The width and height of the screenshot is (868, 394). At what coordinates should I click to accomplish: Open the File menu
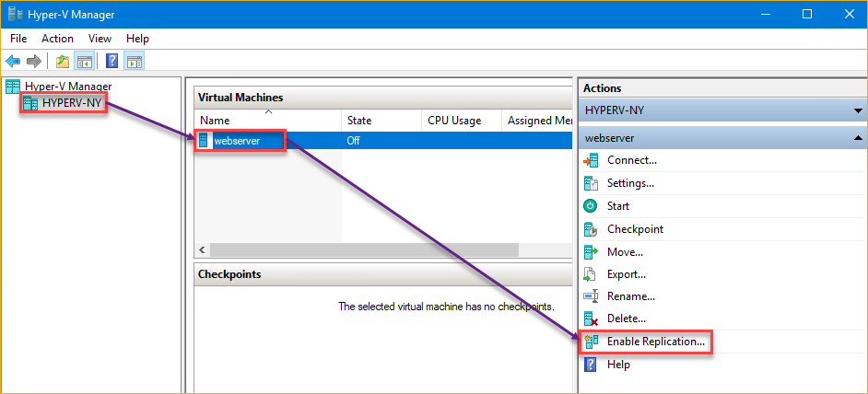(x=18, y=38)
